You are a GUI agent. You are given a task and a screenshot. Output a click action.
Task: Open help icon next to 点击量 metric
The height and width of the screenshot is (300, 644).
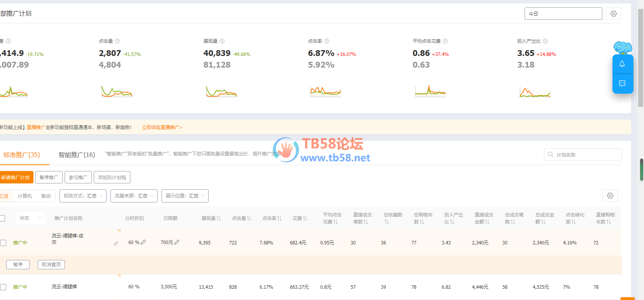118,41
